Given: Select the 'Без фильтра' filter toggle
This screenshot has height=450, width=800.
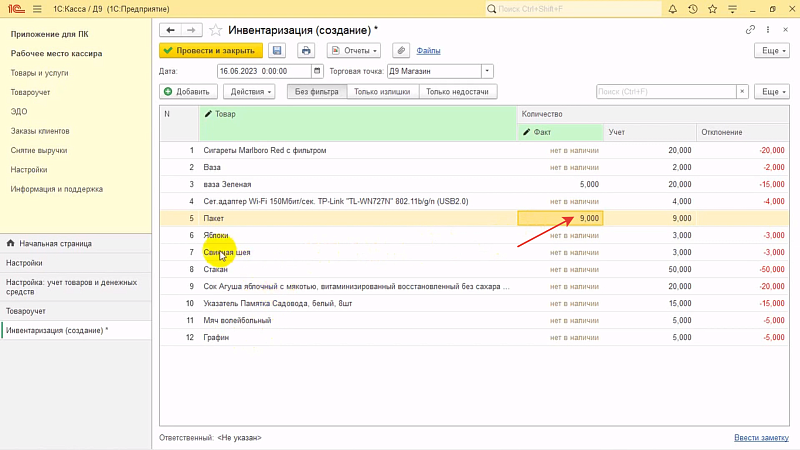Looking at the screenshot, I should coord(317,91).
